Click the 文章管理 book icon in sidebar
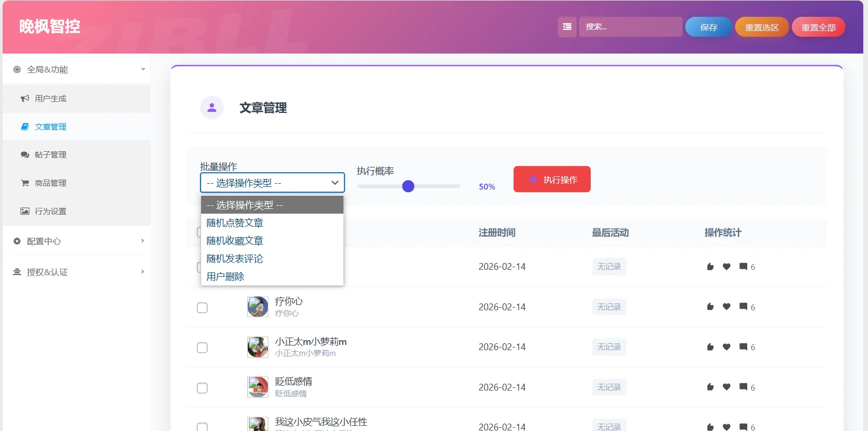The height and width of the screenshot is (431, 868). click(25, 127)
